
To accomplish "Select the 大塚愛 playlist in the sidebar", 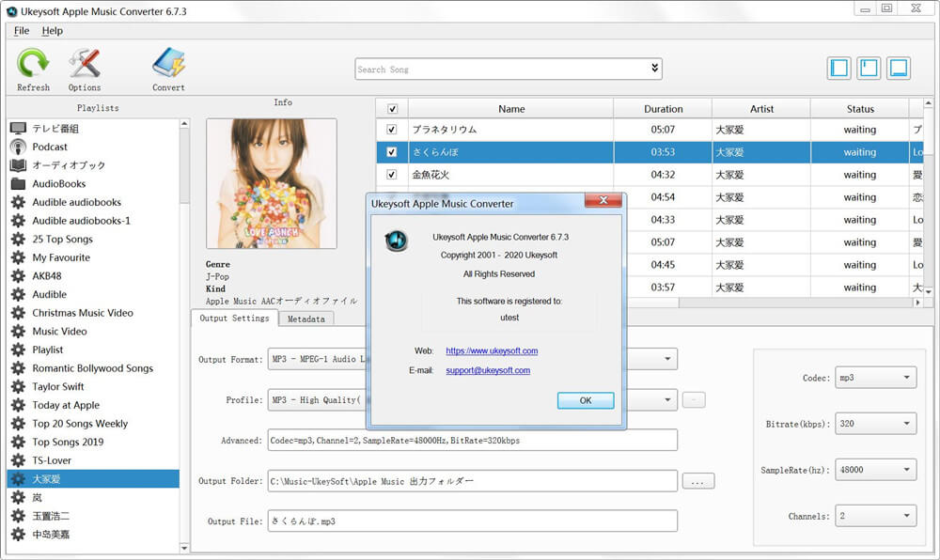I will [x=93, y=479].
